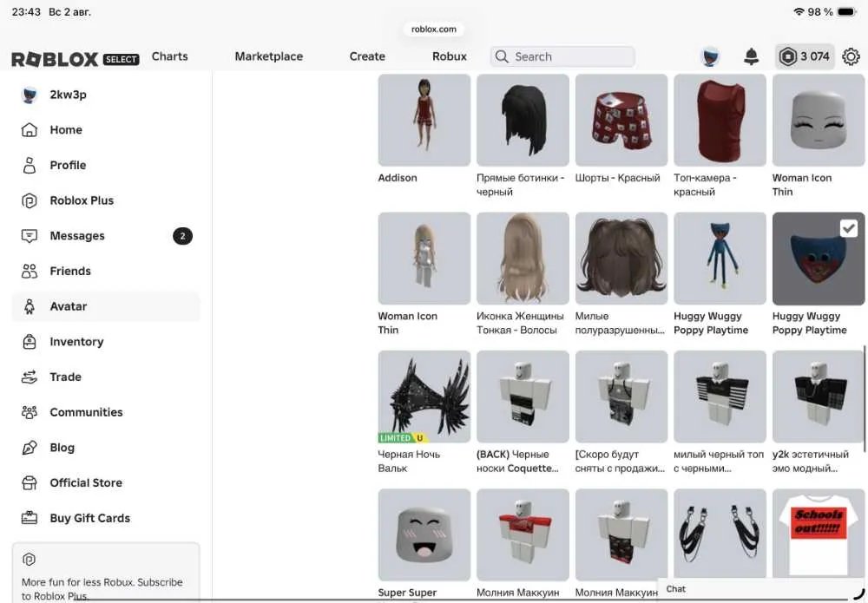Open Messages from the sidebar icon
The image size is (868, 603).
(30, 236)
